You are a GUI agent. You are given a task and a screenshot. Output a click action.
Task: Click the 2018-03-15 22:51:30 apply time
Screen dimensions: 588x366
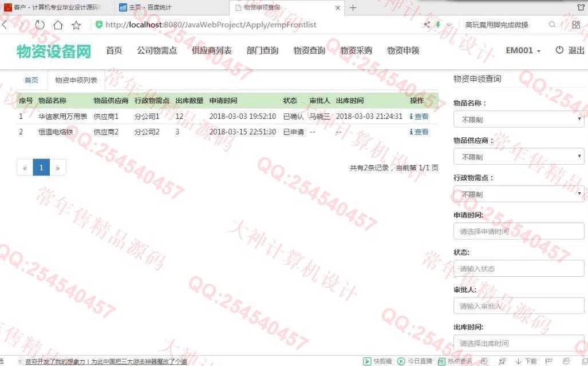(243, 132)
